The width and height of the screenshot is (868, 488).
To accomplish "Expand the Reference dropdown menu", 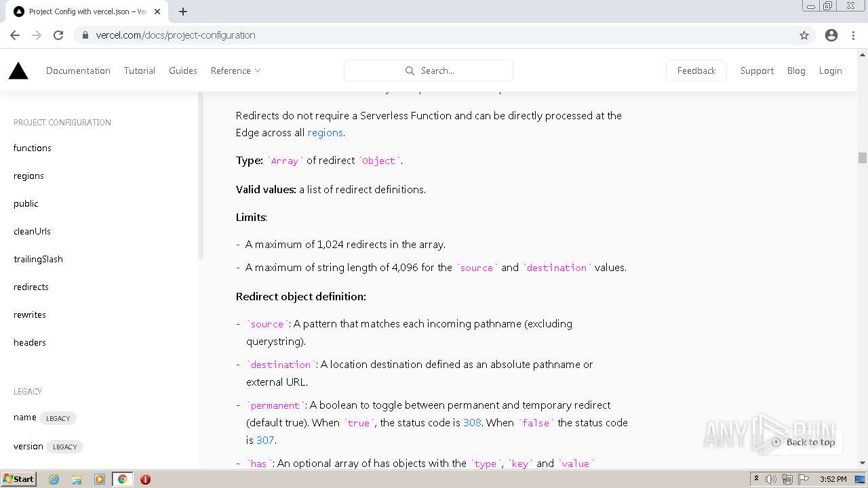I will pos(235,70).
